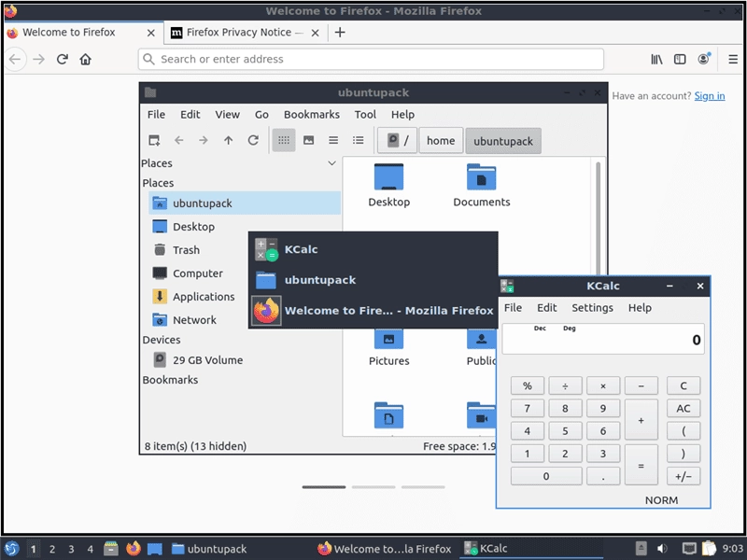Switch file manager to thumbnail view

click(309, 140)
